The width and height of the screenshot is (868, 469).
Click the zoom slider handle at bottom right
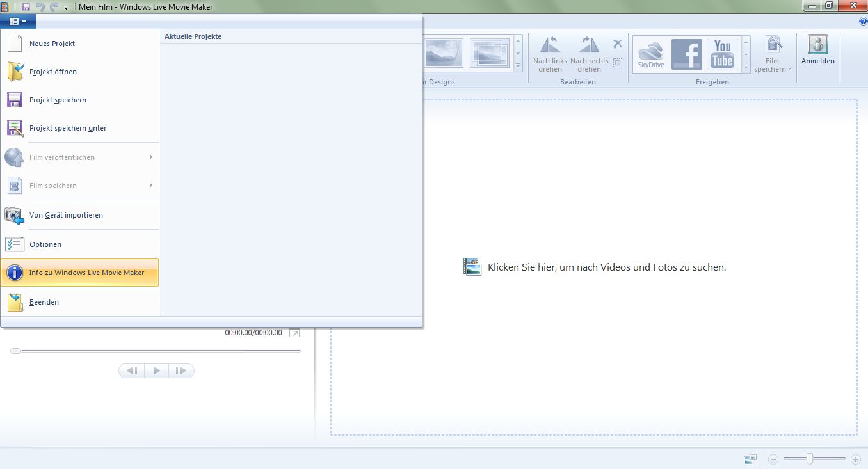810,459
